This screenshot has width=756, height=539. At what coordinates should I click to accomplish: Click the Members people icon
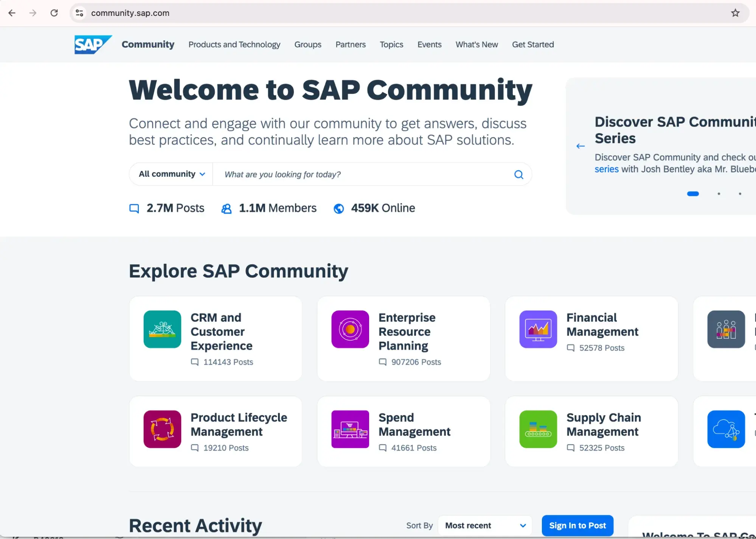click(226, 208)
